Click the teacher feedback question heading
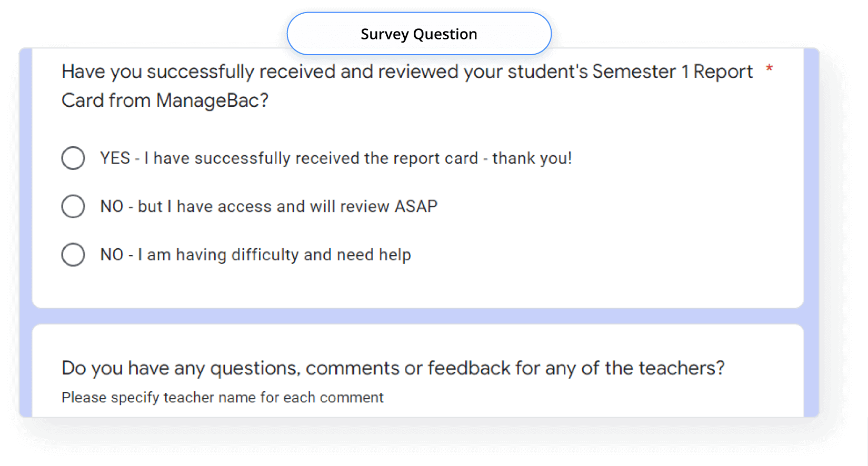This screenshot has height=466, width=868. (393, 368)
